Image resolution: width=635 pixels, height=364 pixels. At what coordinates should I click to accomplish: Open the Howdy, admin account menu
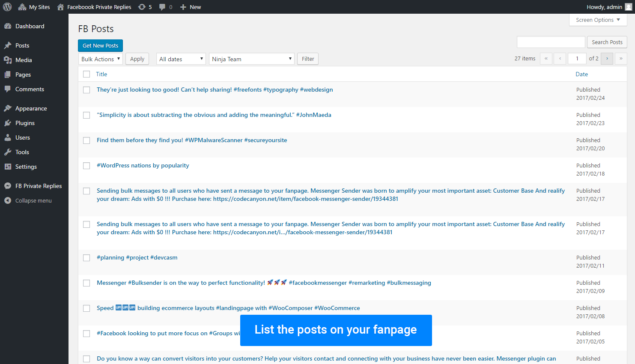[x=609, y=7]
